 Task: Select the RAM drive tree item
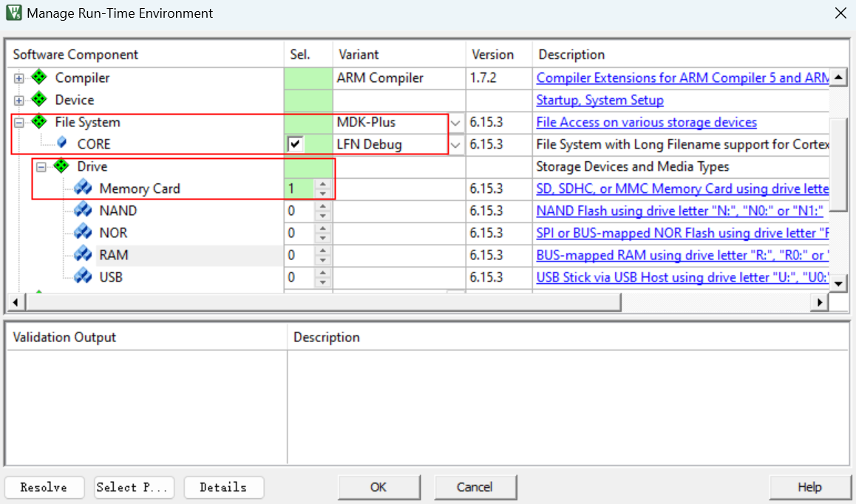point(113,255)
